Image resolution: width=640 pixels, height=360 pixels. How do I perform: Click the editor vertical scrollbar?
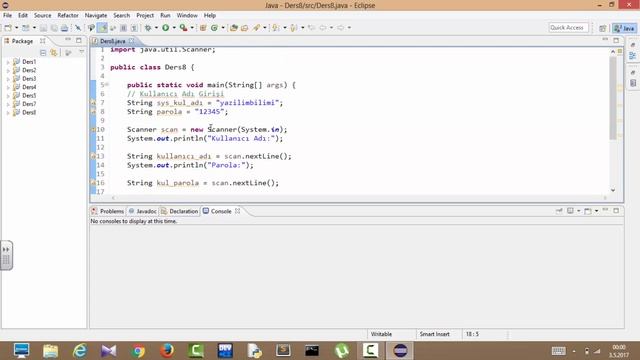(613, 98)
